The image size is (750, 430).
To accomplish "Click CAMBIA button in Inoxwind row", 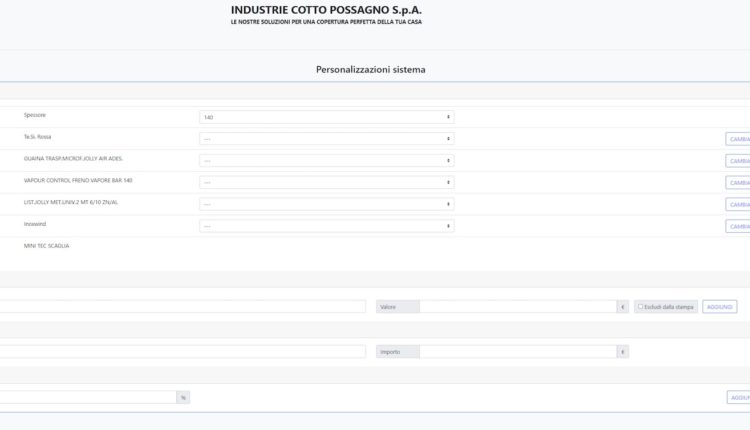I will pos(738,226).
